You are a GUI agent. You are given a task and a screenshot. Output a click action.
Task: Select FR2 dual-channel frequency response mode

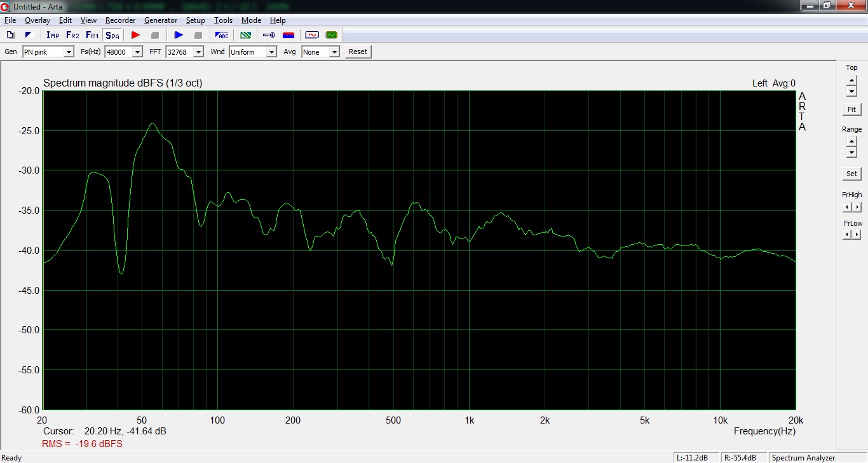[72, 35]
